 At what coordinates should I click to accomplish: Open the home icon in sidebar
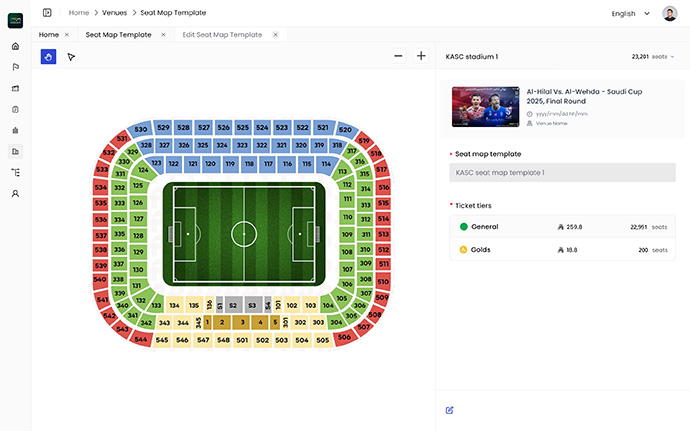coord(15,46)
